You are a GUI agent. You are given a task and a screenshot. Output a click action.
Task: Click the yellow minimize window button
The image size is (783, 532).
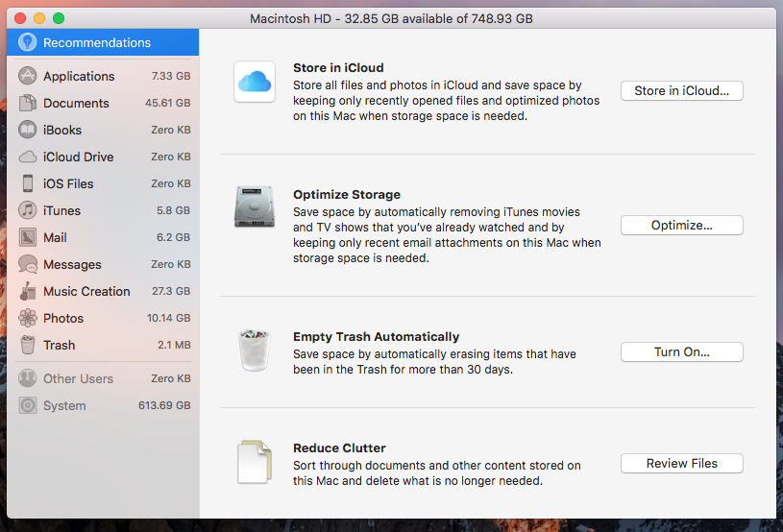[x=39, y=18]
